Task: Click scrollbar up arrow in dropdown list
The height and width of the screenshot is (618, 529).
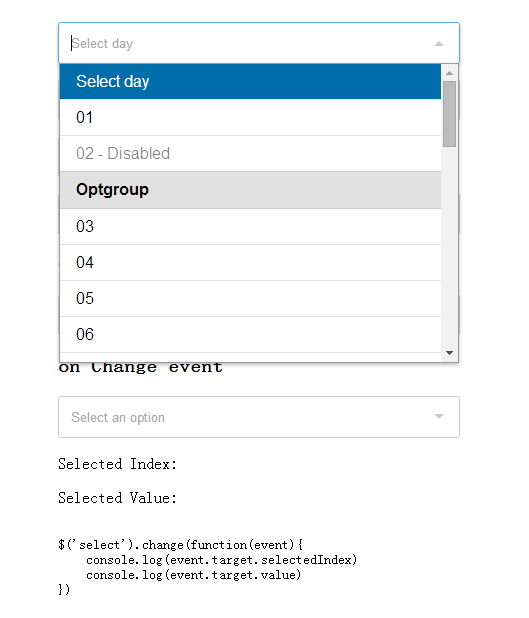Action: (449, 73)
